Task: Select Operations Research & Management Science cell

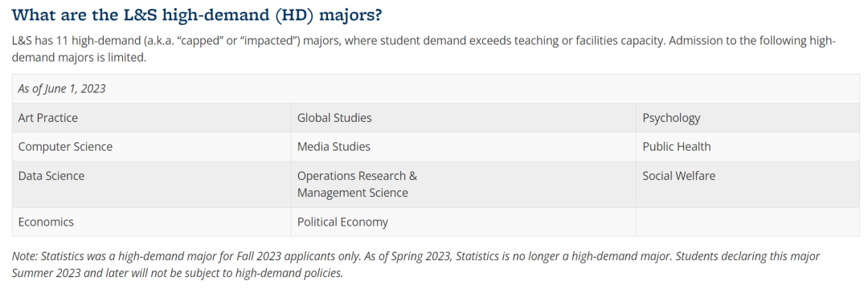Action: [x=464, y=185]
